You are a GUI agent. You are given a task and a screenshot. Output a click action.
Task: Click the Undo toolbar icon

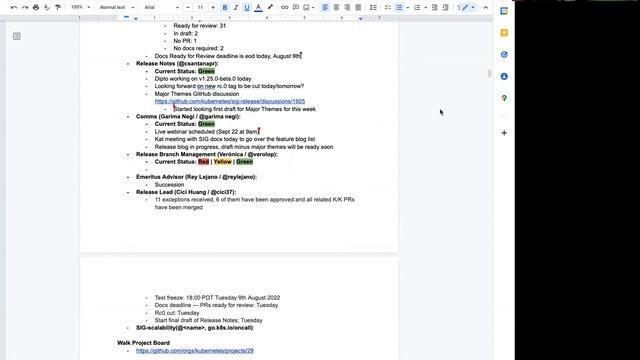click(x=14, y=7)
